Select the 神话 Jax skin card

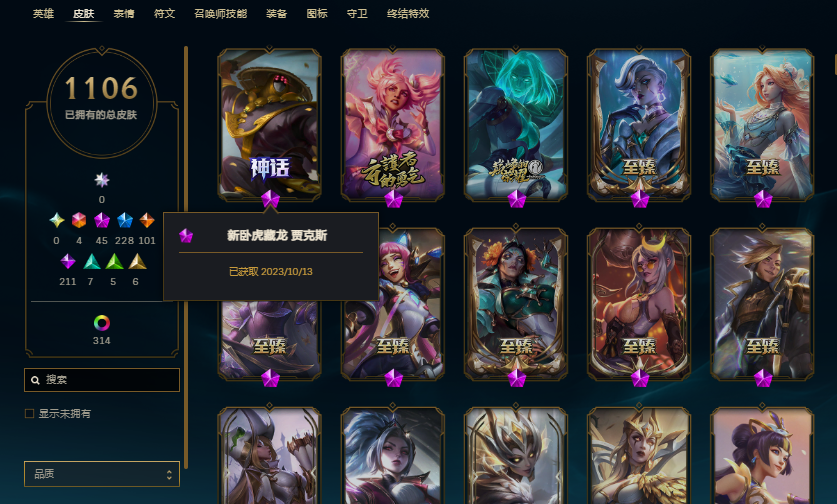pyautogui.click(x=270, y=125)
